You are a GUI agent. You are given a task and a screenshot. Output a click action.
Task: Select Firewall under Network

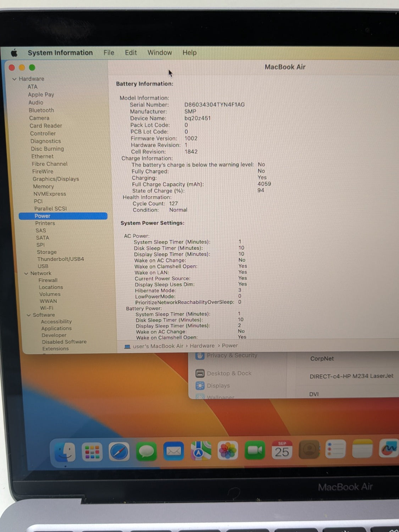[48, 280]
